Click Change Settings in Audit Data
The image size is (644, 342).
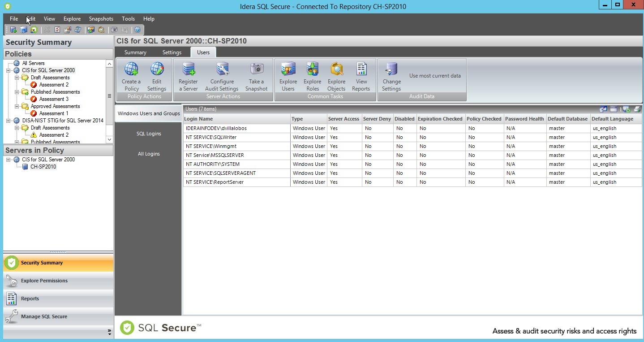(x=391, y=77)
